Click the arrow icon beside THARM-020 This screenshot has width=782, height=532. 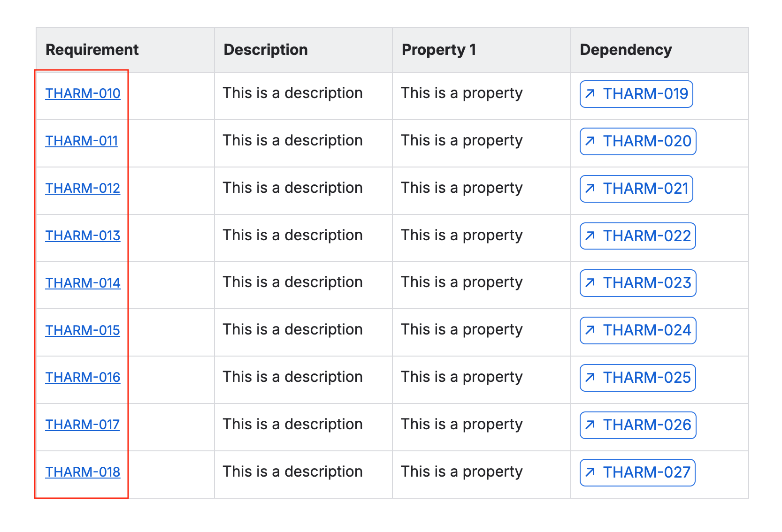click(x=590, y=141)
